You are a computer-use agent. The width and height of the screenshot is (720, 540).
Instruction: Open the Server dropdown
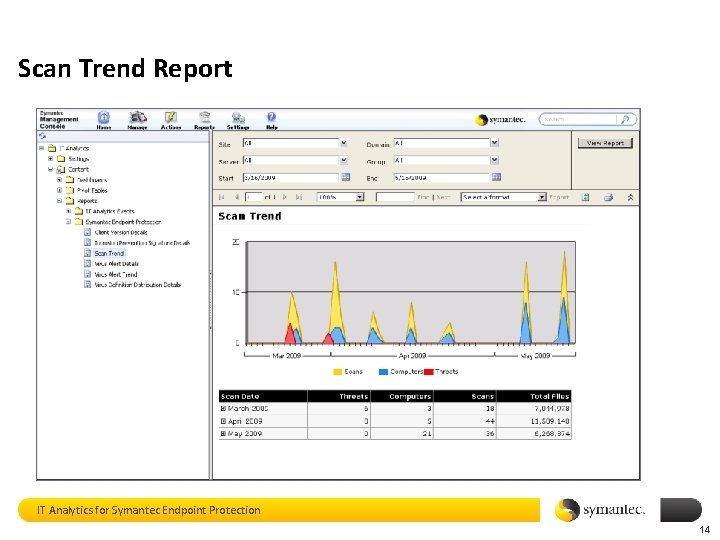point(344,160)
